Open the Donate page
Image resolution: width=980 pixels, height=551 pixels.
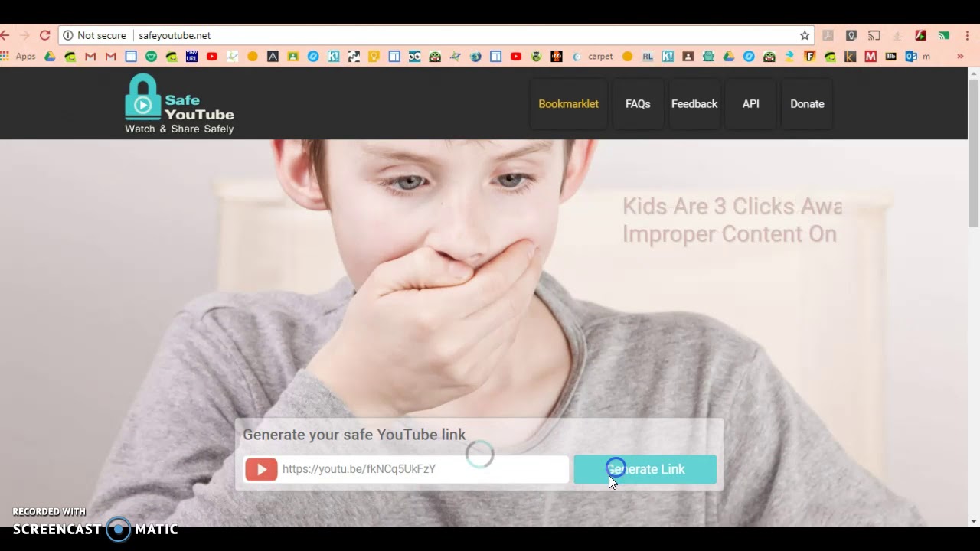coord(807,104)
